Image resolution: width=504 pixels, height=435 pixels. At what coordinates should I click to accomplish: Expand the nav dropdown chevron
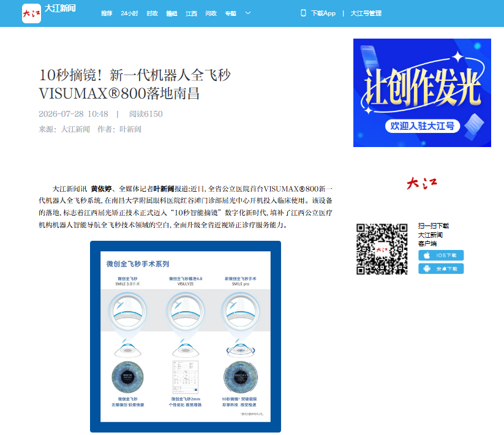click(x=248, y=13)
